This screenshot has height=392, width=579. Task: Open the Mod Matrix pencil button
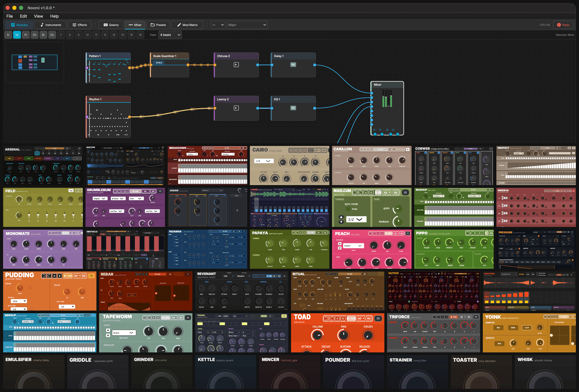click(187, 25)
